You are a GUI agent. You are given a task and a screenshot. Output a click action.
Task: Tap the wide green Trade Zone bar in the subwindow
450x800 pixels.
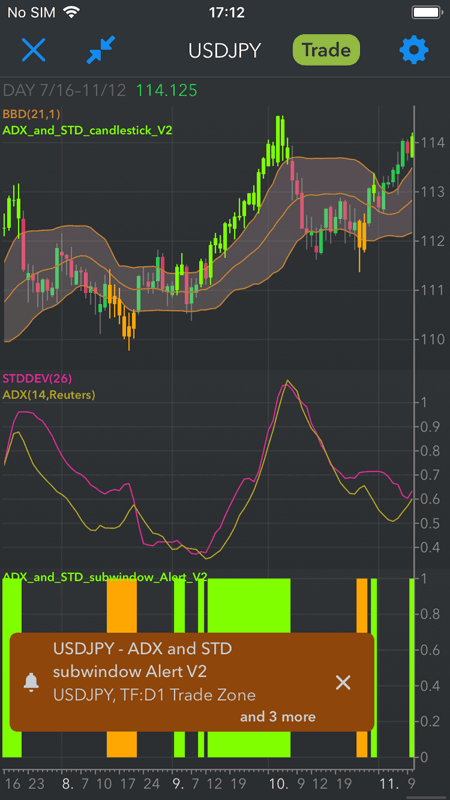249,606
